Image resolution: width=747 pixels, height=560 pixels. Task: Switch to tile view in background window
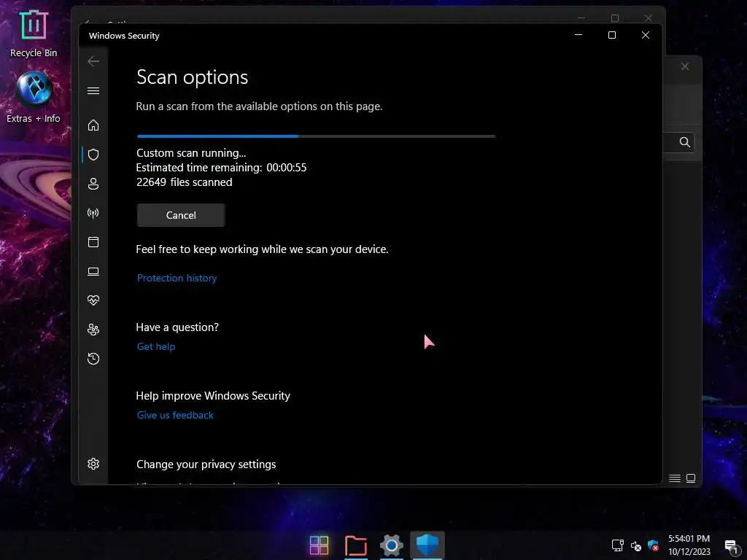click(691, 478)
